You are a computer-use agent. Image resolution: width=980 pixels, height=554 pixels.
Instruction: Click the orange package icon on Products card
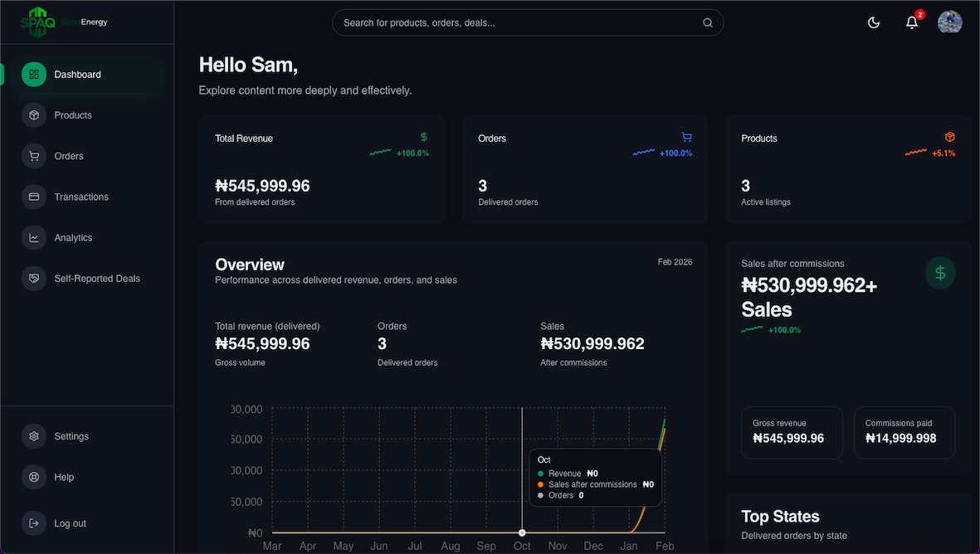point(949,137)
